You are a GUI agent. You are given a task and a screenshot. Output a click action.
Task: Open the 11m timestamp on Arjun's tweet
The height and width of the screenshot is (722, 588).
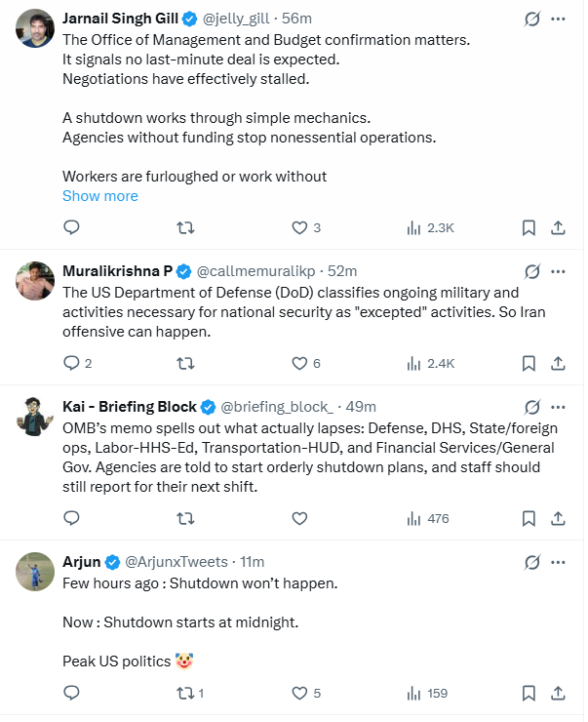252,562
